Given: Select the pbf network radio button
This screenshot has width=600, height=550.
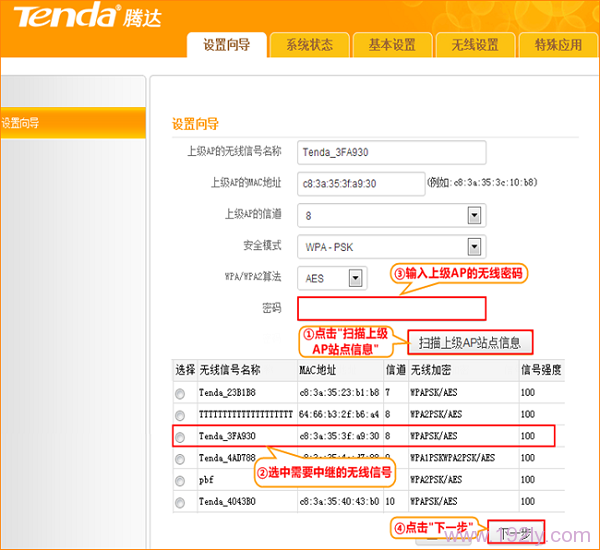Looking at the screenshot, I should [x=180, y=480].
